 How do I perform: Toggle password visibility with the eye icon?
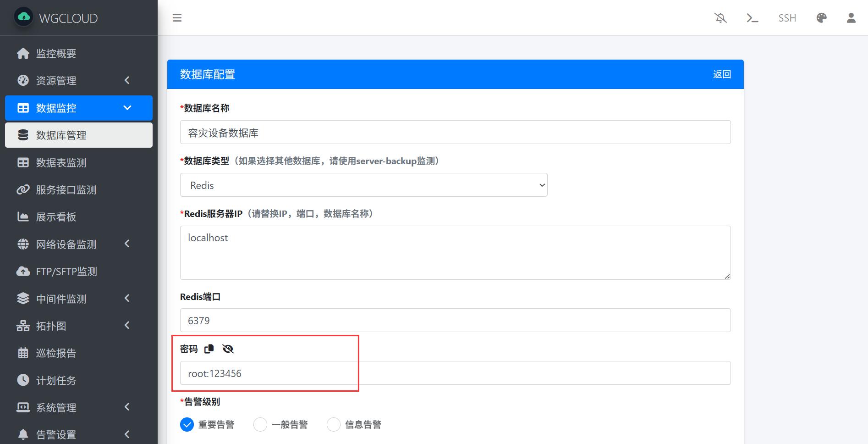coord(228,349)
